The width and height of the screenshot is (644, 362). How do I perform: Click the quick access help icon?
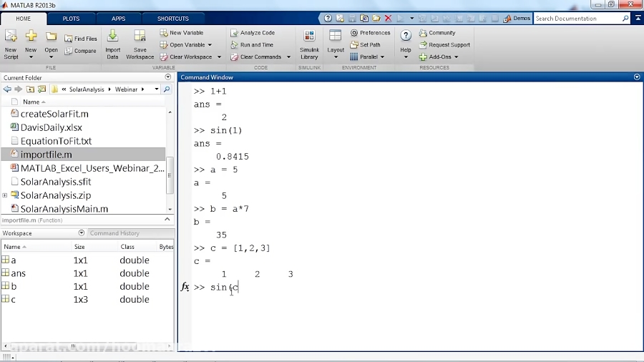327,19
